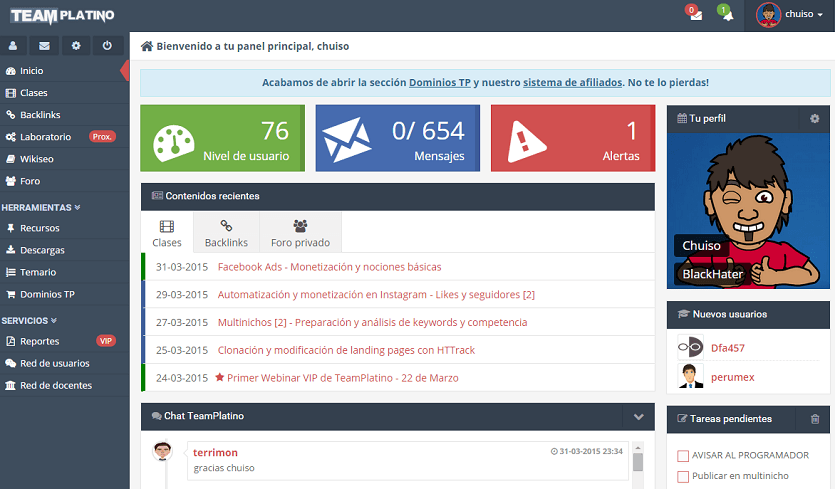Open the header bell alerts icon
The image size is (835, 489).
coord(726,13)
